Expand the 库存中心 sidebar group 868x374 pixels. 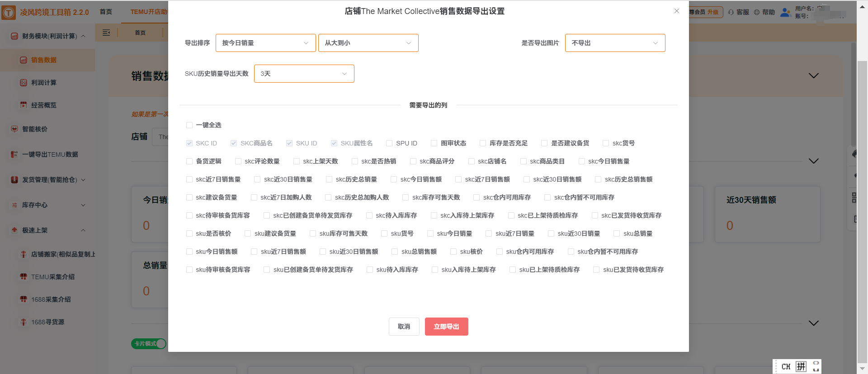(x=83, y=205)
